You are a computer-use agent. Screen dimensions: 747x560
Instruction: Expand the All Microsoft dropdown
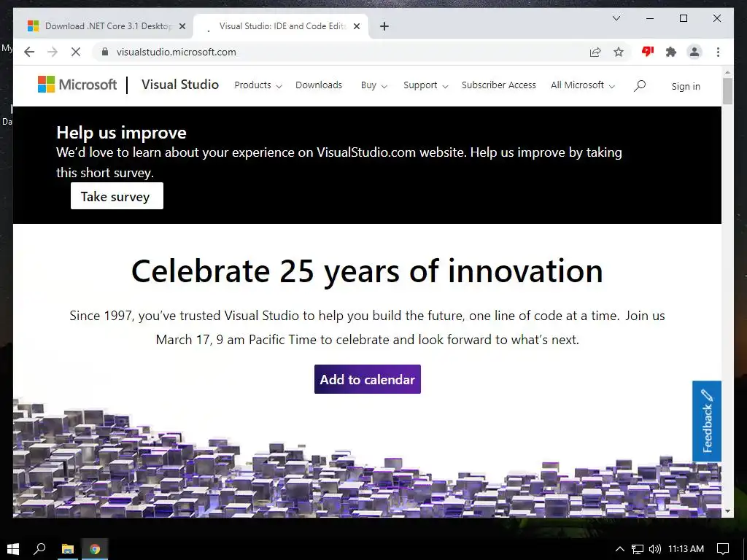click(x=583, y=85)
